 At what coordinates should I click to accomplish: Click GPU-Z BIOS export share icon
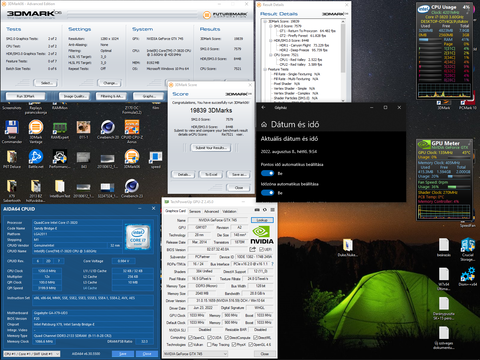tap(252, 249)
